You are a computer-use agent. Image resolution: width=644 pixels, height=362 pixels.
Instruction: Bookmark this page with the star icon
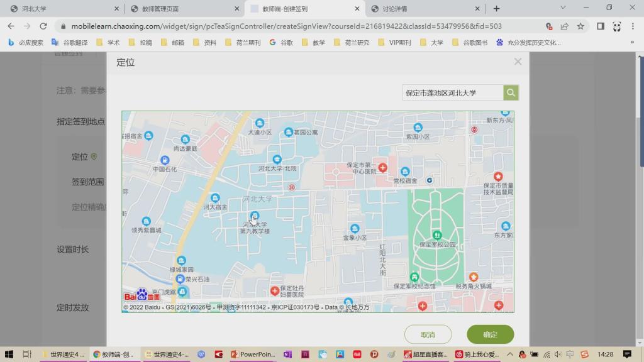point(580,26)
